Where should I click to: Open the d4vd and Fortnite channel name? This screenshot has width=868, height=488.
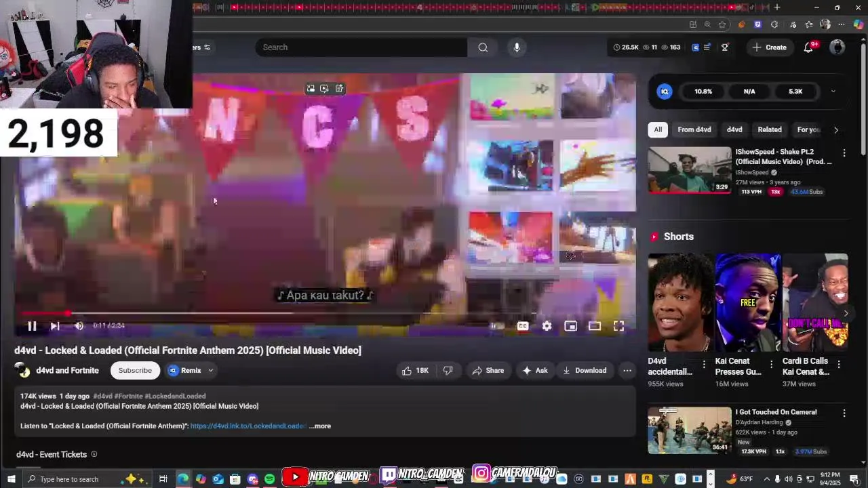(67, 371)
